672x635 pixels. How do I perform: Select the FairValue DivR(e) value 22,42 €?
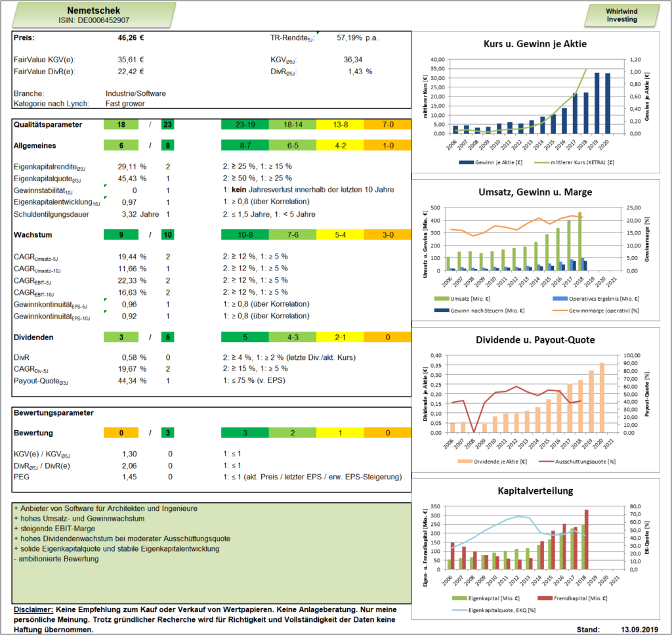(x=131, y=72)
